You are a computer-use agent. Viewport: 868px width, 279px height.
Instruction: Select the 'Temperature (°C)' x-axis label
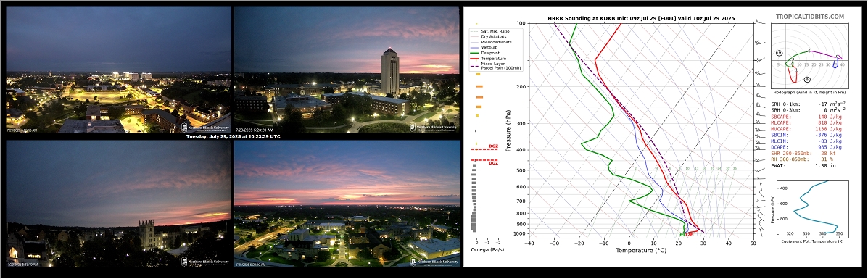click(x=641, y=251)
